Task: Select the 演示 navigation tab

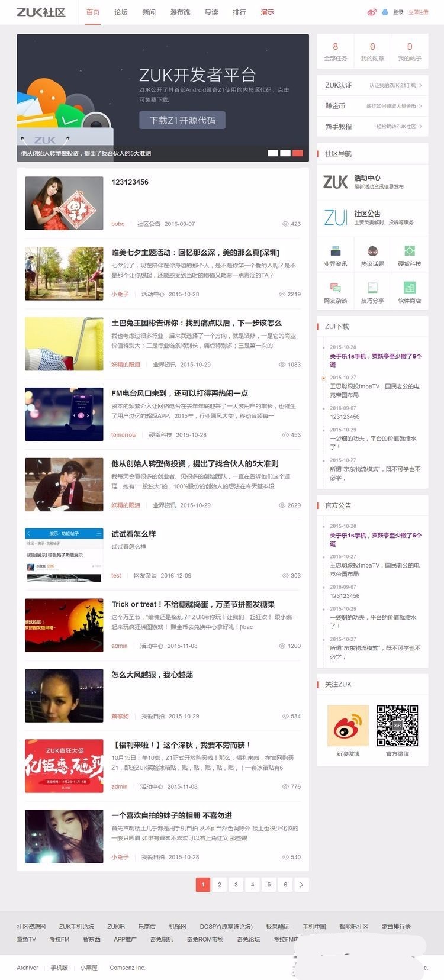Action: (268, 12)
